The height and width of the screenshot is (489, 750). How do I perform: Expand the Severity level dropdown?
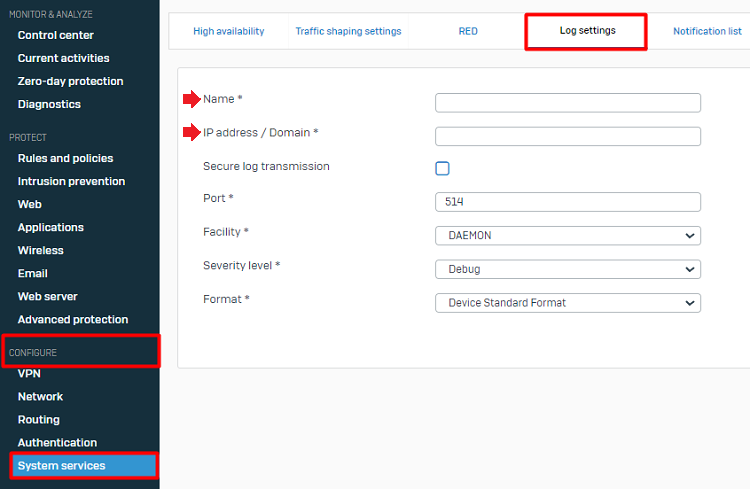pos(567,269)
